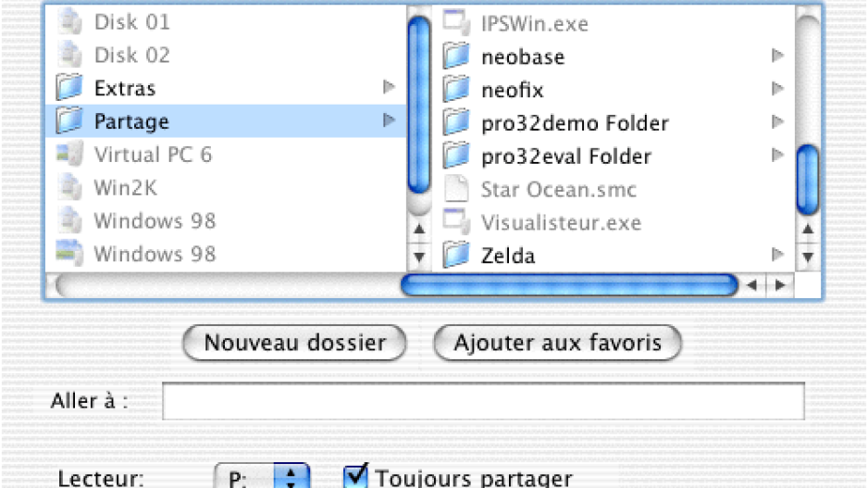868x488 pixels.
Task: Click the Virtual PC 6 application icon
Action: tap(69, 154)
